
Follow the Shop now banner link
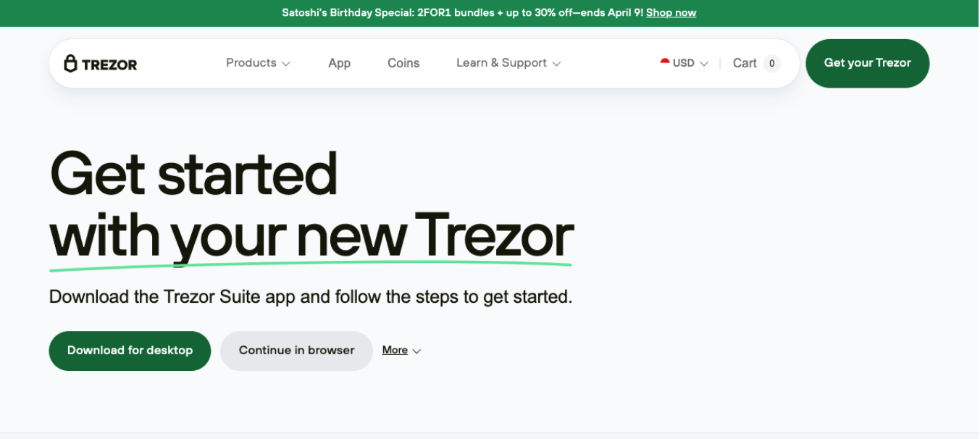(671, 12)
